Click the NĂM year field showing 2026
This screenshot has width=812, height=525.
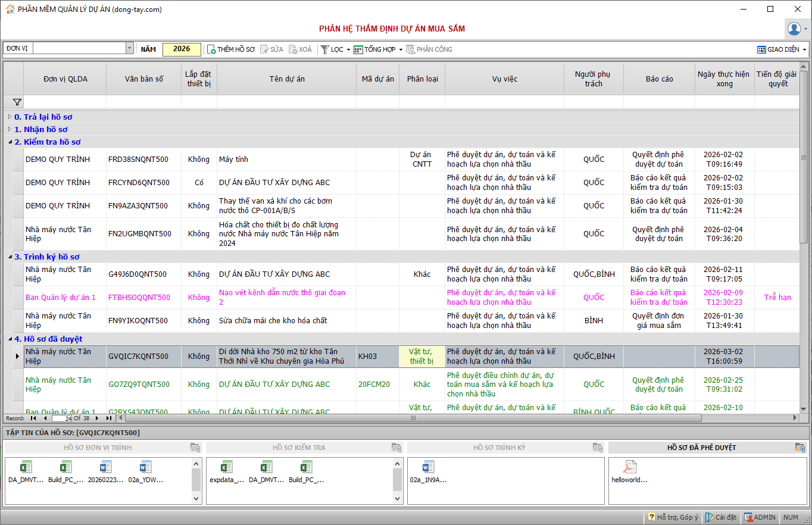182,49
